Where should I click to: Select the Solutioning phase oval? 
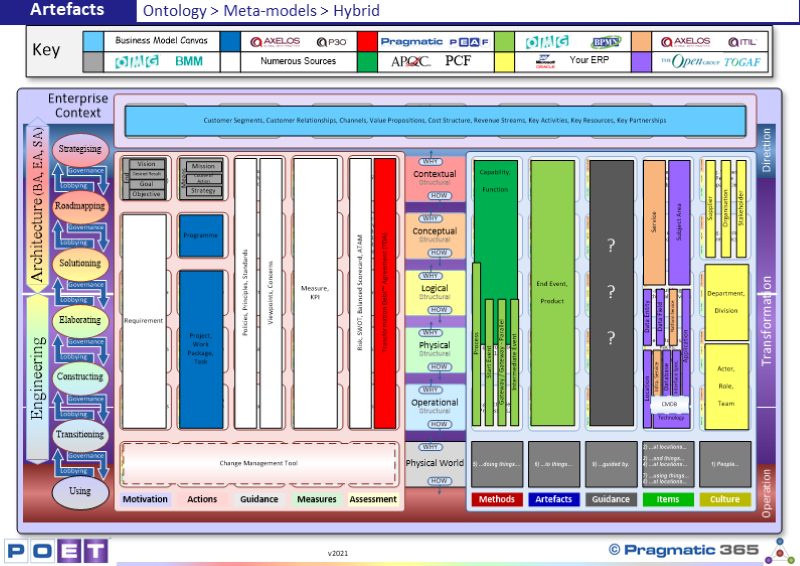80,263
